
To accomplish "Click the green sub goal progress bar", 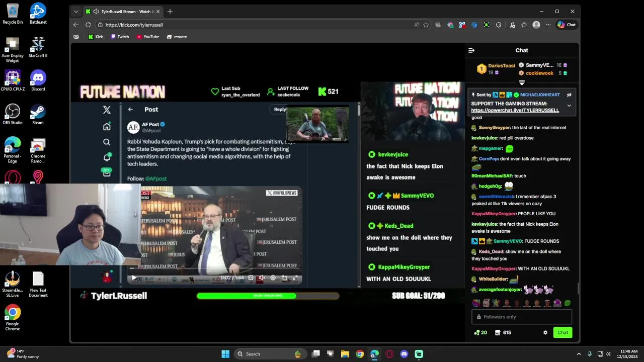I will tap(268, 296).
